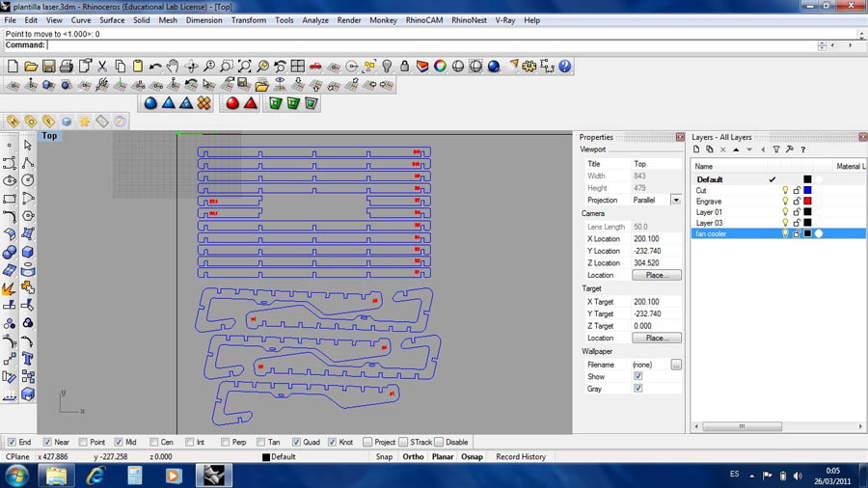The width and height of the screenshot is (868, 488).
Task: Lock the Layer 01 padlock
Action: pyautogui.click(x=797, y=212)
